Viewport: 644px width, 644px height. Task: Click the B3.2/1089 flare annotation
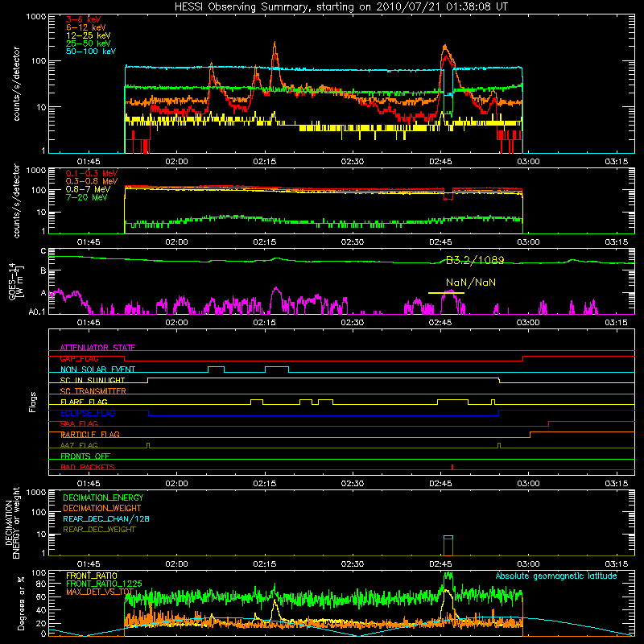pyautogui.click(x=475, y=260)
